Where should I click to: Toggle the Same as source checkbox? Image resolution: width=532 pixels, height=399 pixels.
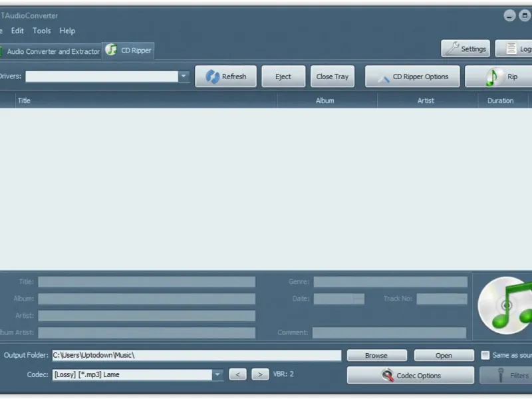pyautogui.click(x=485, y=355)
